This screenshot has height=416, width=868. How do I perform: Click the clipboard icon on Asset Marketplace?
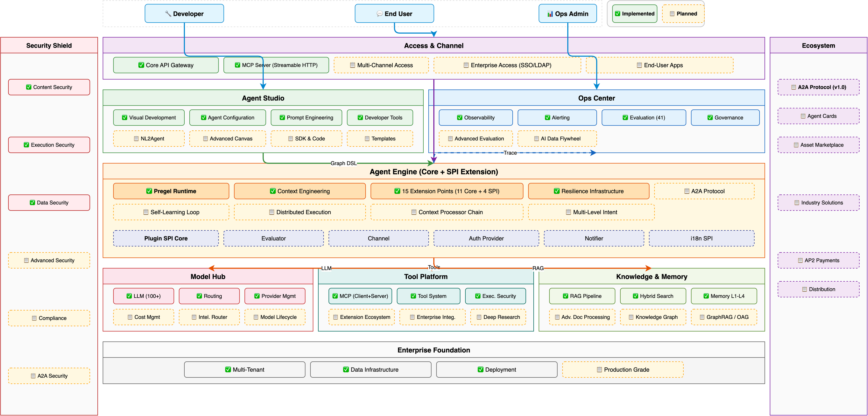pyautogui.click(x=796, y=145)
